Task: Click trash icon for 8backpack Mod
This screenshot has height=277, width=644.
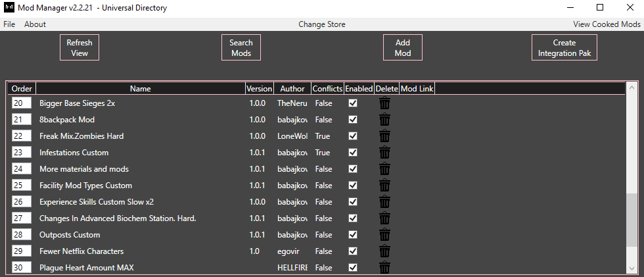Action: 385,120
